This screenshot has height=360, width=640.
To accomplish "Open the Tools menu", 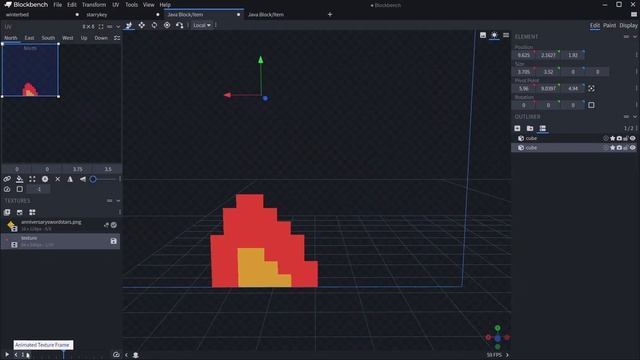I will coord(131,5).
